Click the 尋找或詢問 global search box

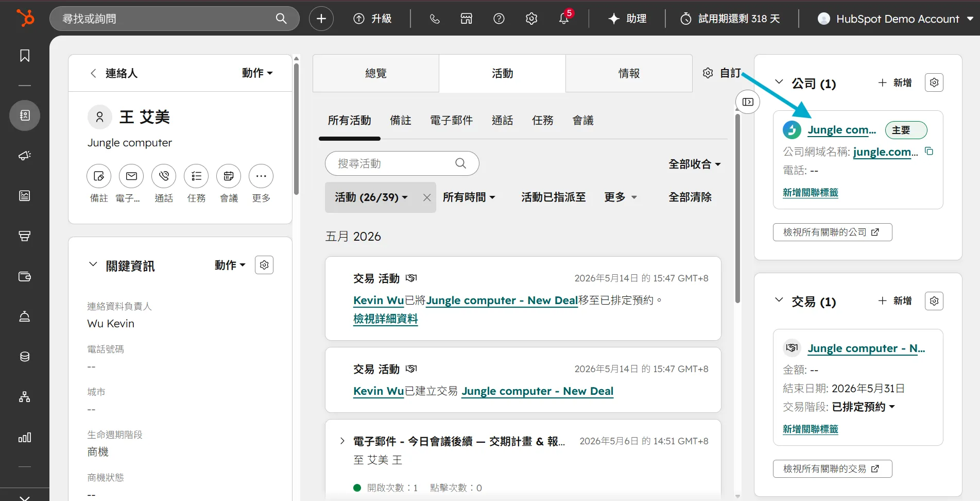click(175, 19)
